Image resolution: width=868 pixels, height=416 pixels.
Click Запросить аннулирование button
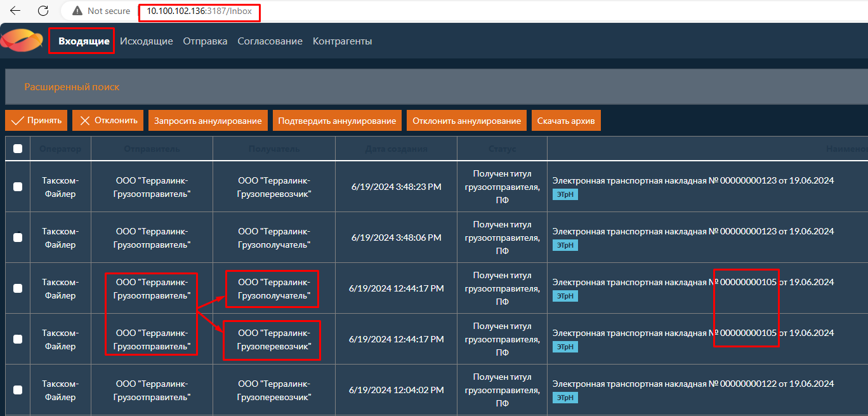click(x=208, y=121)
